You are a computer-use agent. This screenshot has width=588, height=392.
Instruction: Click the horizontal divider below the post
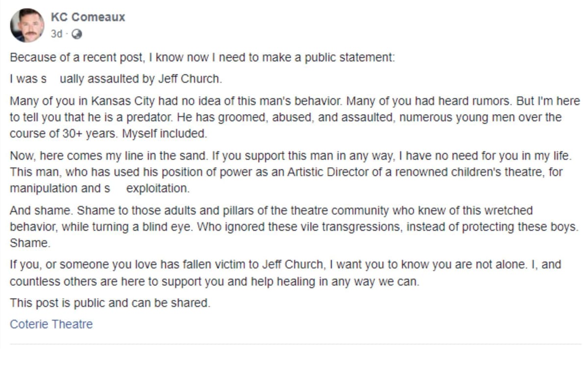(x=294, y=344)
